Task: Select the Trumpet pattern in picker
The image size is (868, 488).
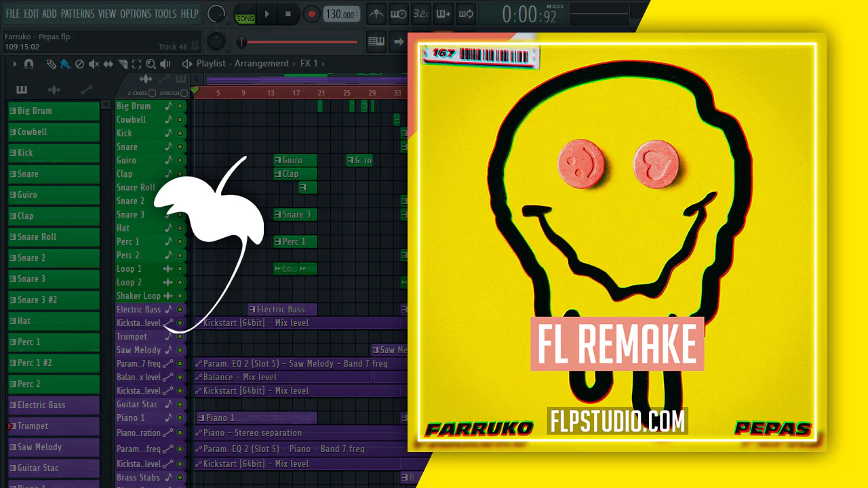Action: [x=54, y=426]
